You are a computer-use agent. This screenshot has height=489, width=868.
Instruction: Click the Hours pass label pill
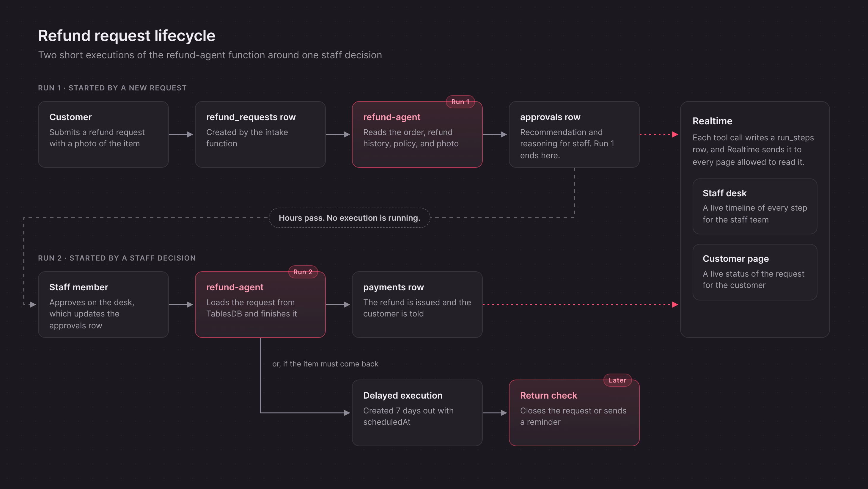[x=349, y=218]
